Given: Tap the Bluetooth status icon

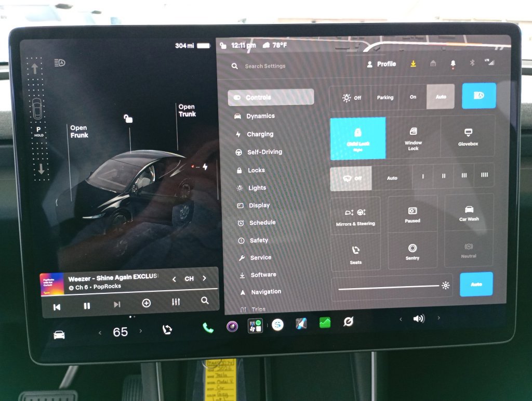Looking at the screenshot, I should tap(472, 62).
